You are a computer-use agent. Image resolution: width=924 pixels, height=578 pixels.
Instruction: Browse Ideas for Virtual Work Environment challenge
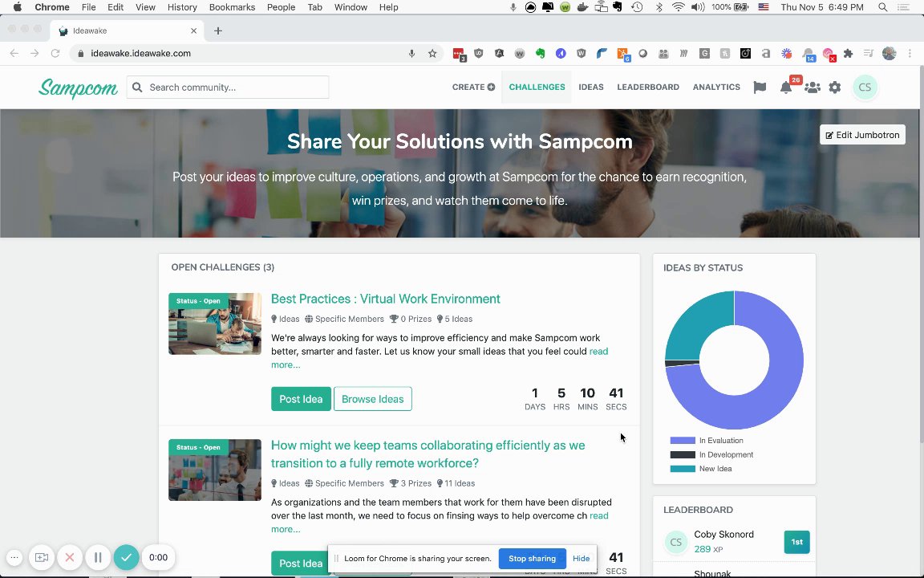[372, 399]
